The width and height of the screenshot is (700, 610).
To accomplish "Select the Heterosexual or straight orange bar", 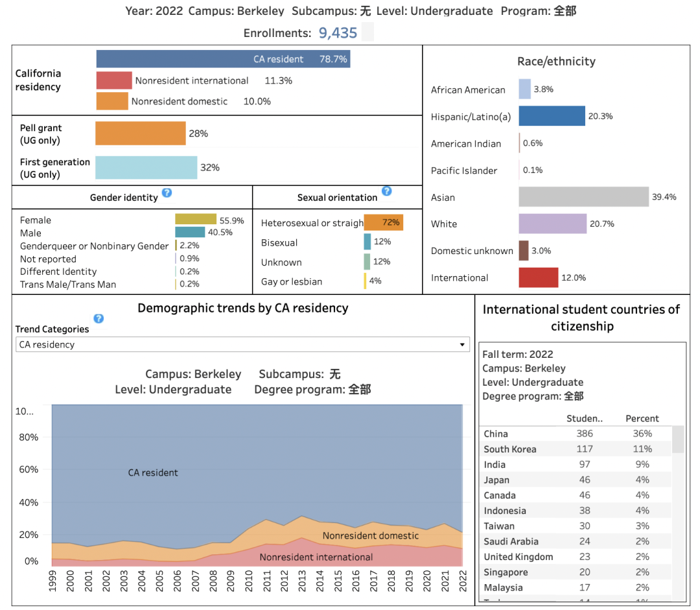I will tap(383, 222).
